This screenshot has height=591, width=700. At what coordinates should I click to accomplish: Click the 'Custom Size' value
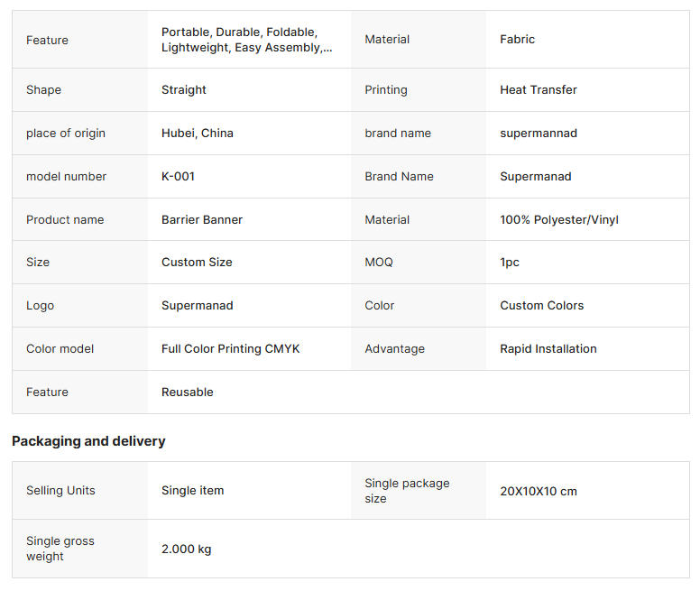click(x=197, y=263)
